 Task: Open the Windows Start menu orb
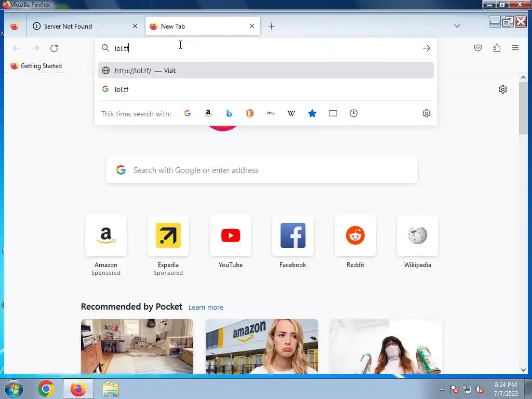point(14,389)
